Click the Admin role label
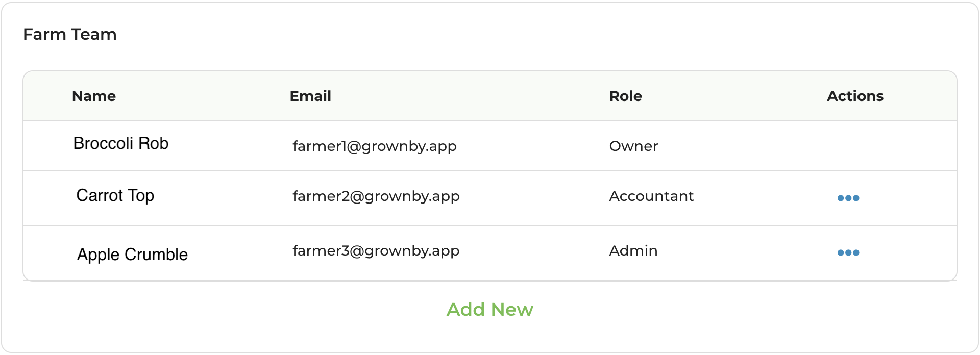Screen dimensions: 980x355 633,251
